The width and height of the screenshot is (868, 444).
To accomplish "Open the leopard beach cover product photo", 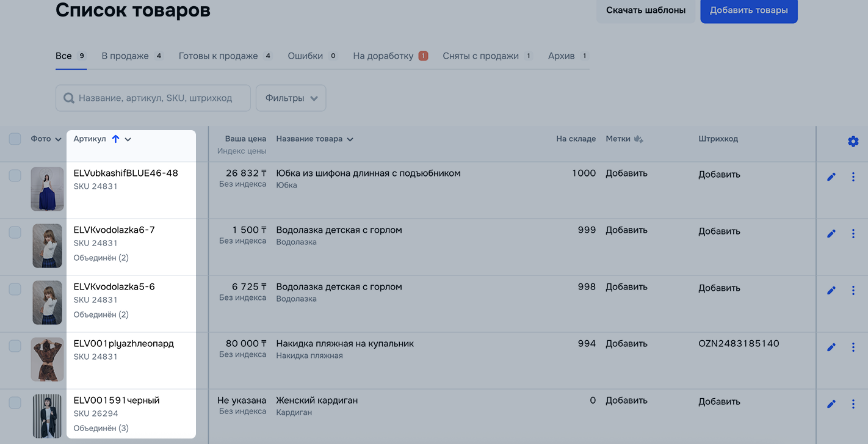I will (47, 359).
